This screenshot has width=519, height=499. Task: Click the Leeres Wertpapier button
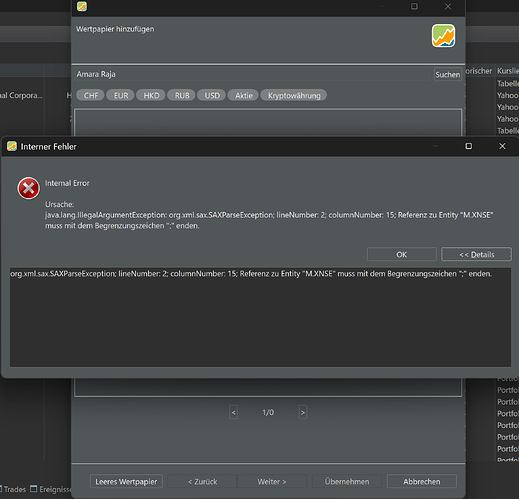click(x=126, y=481)
